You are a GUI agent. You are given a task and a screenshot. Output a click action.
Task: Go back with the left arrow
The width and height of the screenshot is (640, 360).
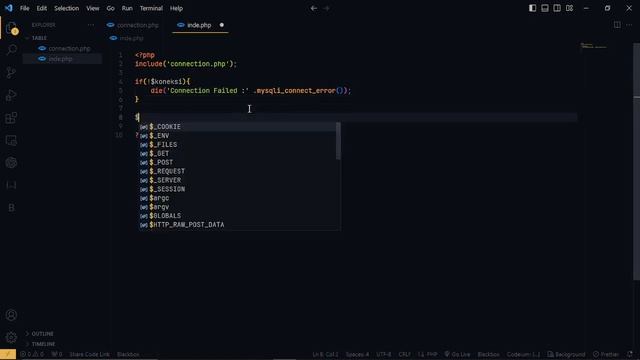click(313, 8)
